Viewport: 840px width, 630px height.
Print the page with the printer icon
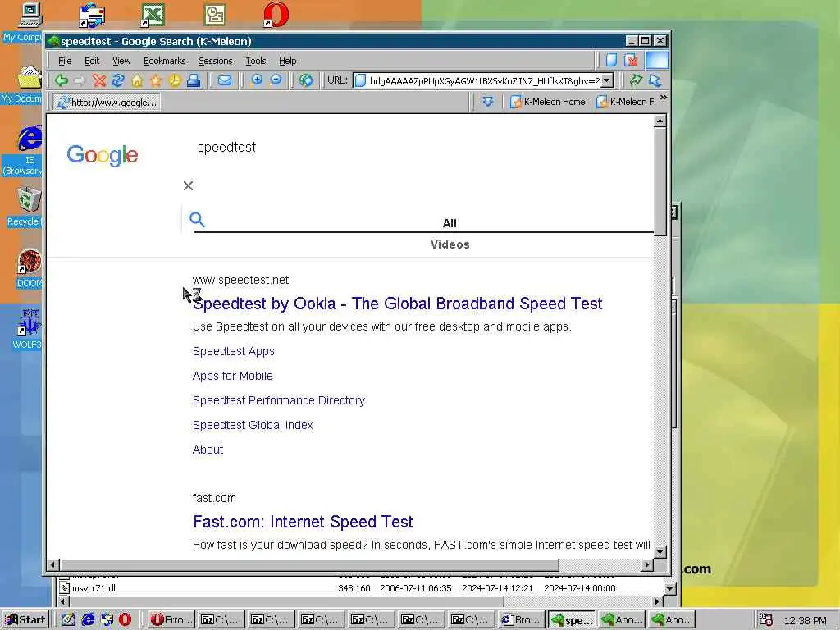tap(194, 81)
